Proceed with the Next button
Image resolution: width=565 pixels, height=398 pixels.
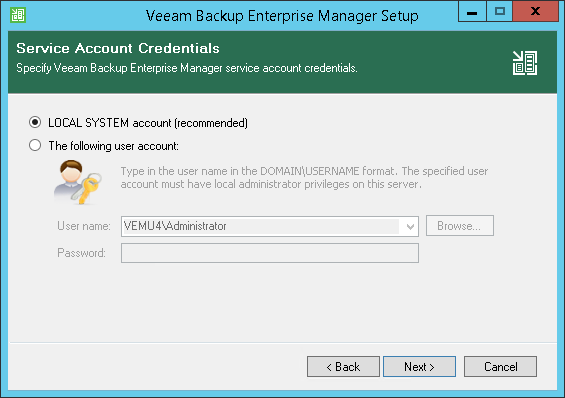click(419, 367)
